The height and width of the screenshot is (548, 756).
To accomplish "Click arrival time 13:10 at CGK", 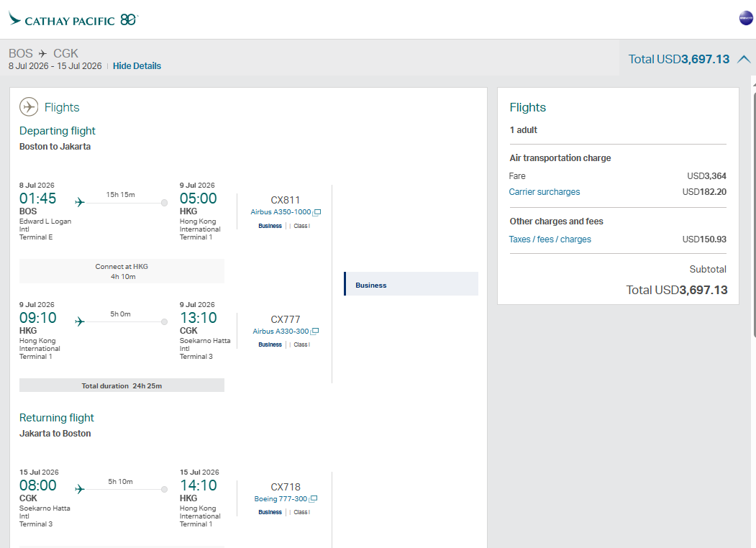I will pyautogui.click(x=198, y=318).
